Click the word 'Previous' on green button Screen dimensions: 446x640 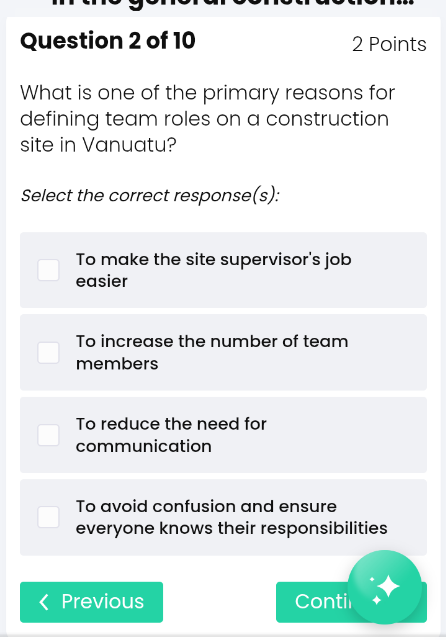pyautogui.click(x=102, y=602)
